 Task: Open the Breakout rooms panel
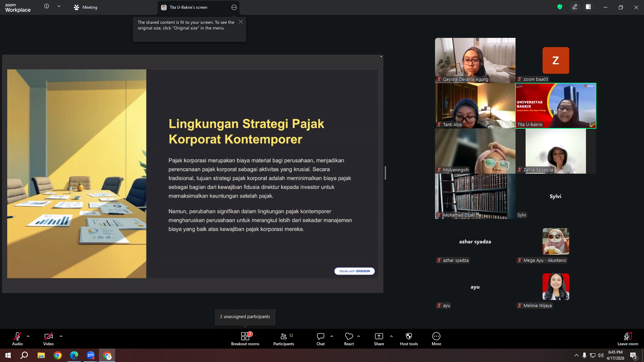pos(245,339)
